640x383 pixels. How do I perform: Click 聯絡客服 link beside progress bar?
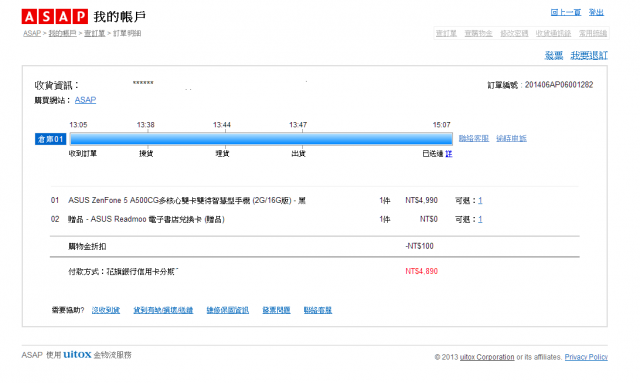(x=473, y=138)
